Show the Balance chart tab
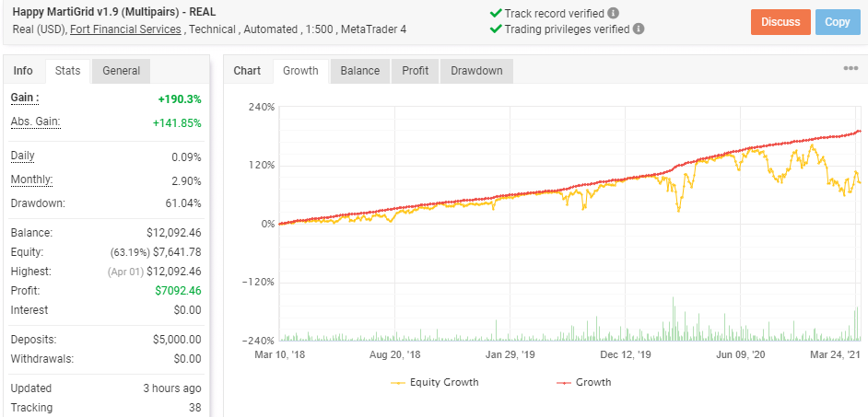The height and width of the screenshot is (417, 868). click(x=359, y=71)
